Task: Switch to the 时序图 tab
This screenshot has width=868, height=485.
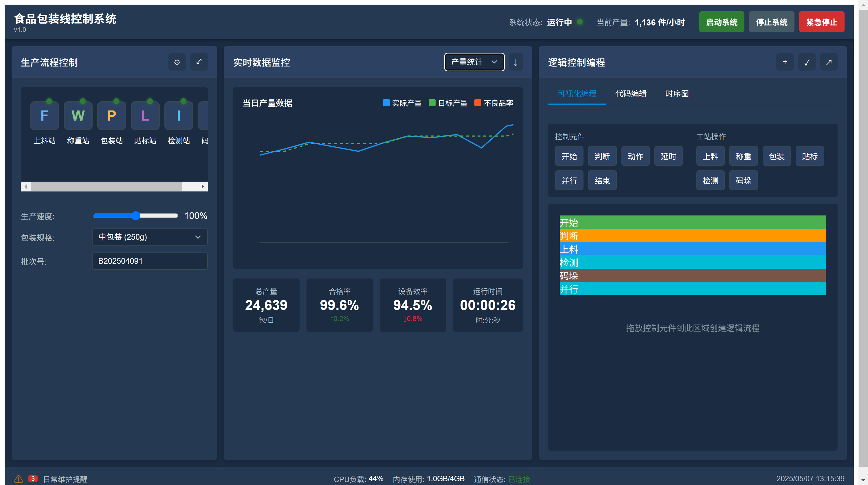Action: (x=677, y=94)
